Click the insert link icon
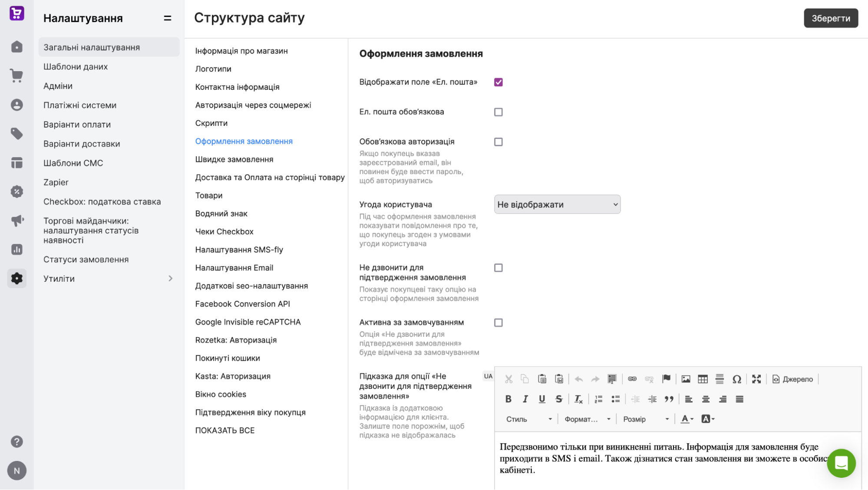This screenshot has height=490, width=868. tap(632, 379)
